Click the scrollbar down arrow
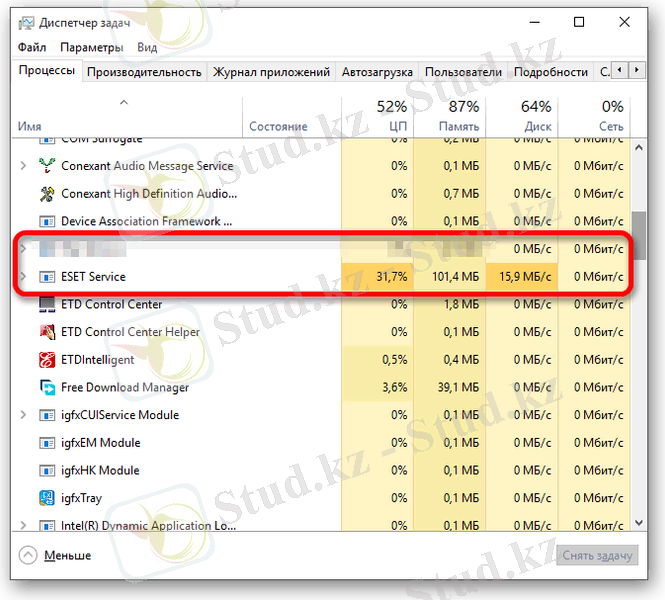This screenshot has width=665, height=600. pyautogui.click(x=639, y=523)
